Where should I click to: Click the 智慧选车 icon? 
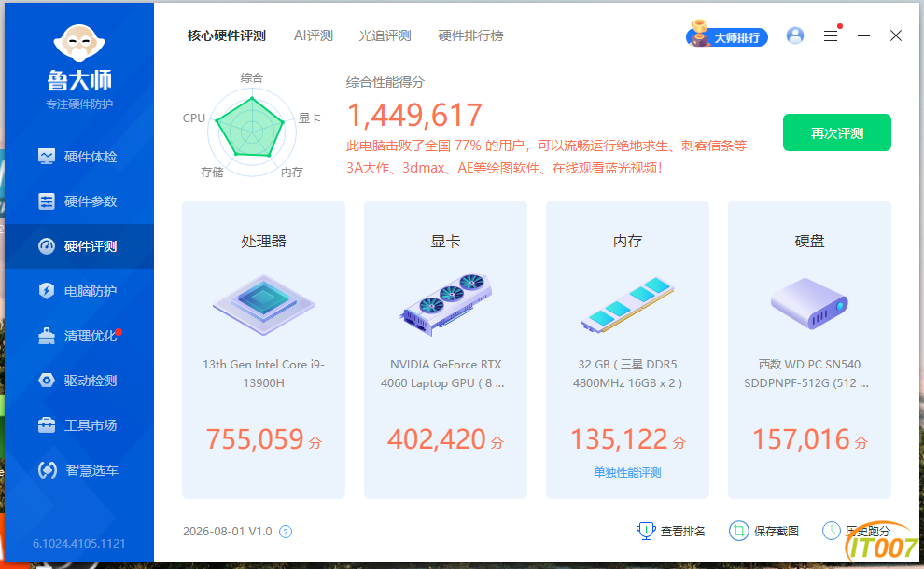[48, 470]
